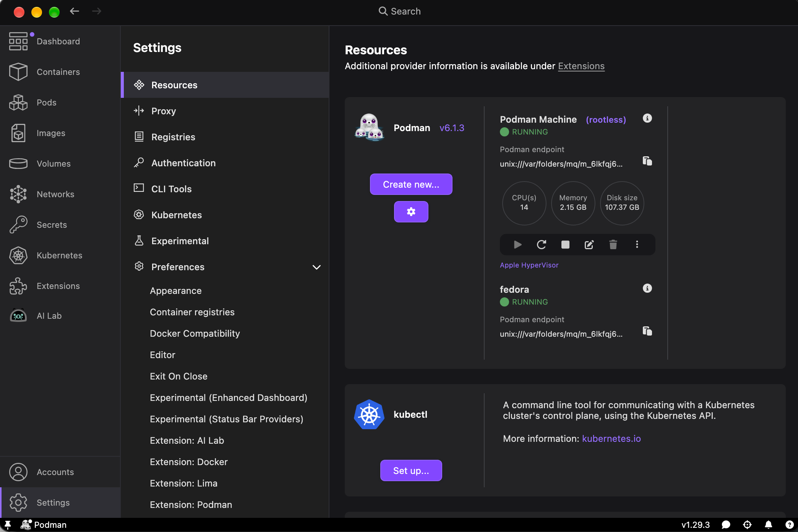Go back with the back arrow
This screenshot has width=798, height=532.
click(x=75, y=11)
